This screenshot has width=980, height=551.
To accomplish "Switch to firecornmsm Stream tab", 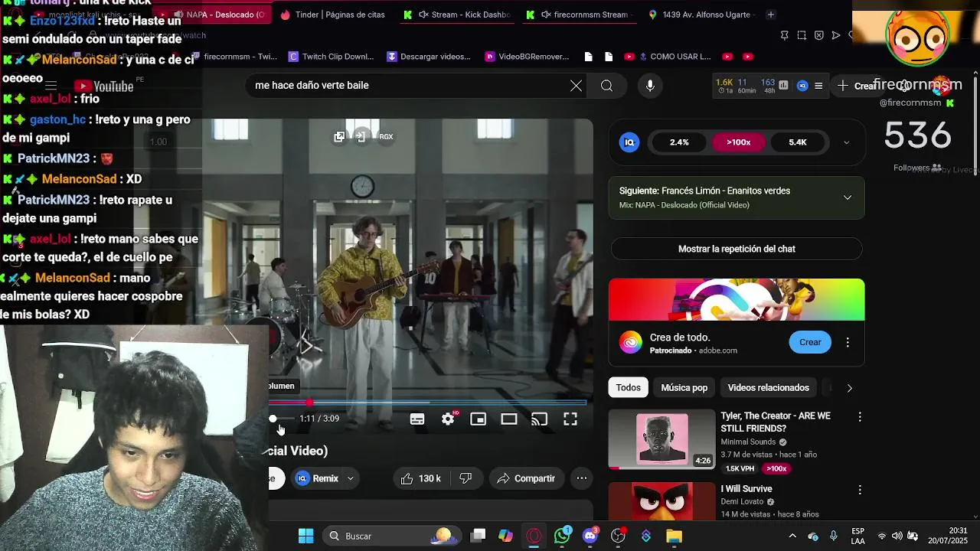I will coord(579,15).
